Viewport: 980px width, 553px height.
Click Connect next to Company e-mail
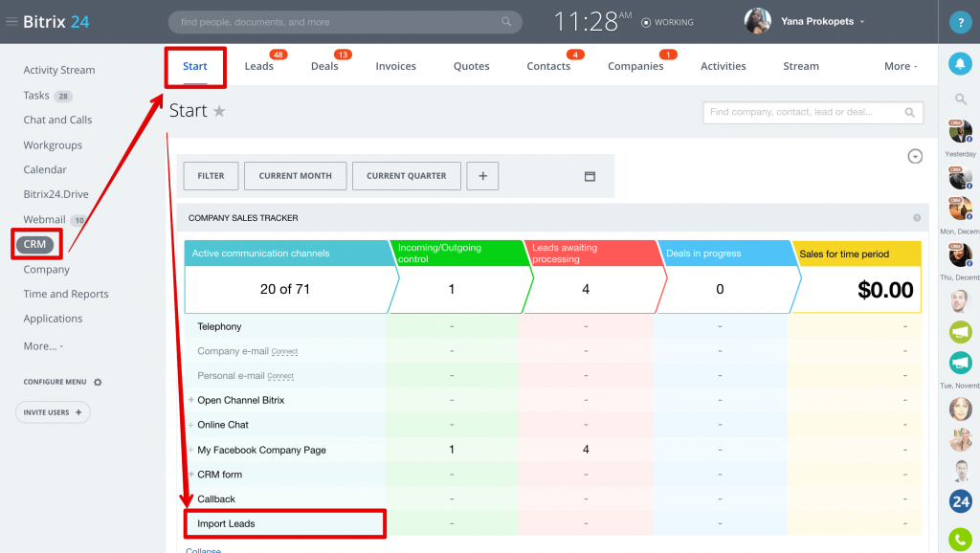(x=284, y=352)
